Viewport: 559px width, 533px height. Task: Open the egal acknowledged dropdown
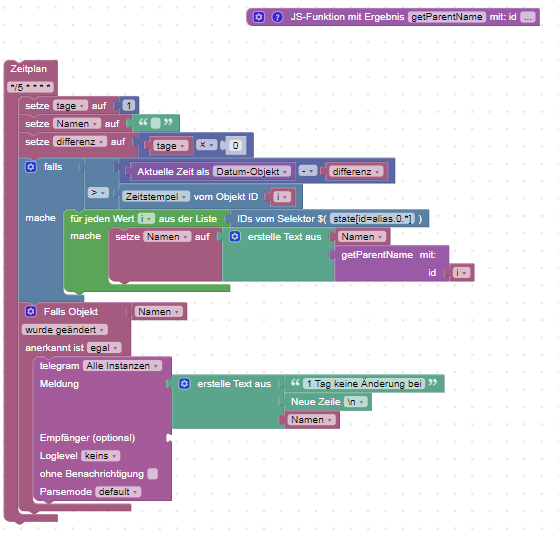pos(104,348)
